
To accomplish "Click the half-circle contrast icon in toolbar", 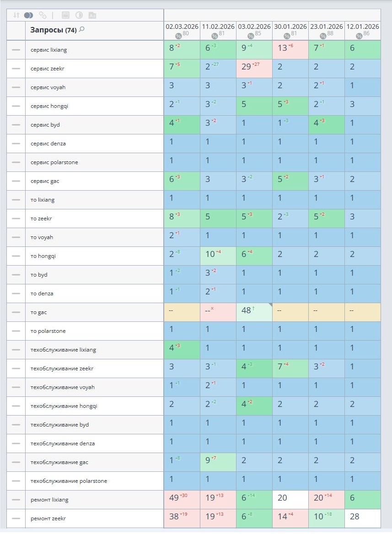I will (x=79, y=15).
